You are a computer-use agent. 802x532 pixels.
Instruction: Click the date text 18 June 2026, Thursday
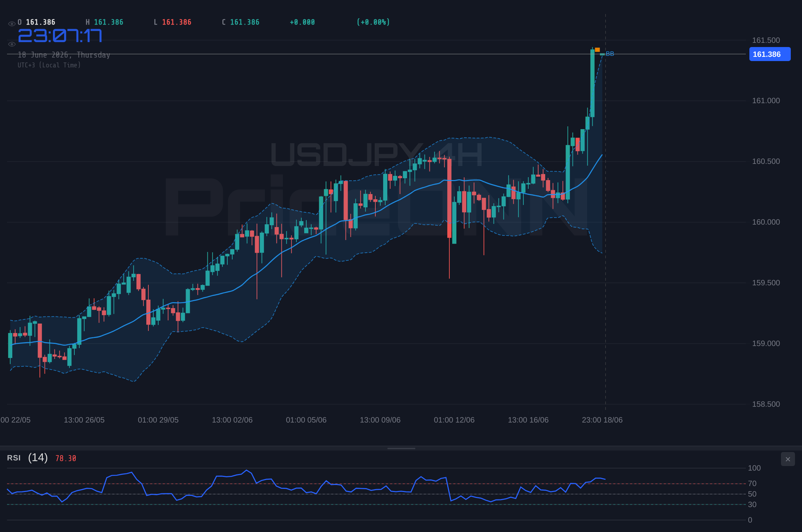64,55
